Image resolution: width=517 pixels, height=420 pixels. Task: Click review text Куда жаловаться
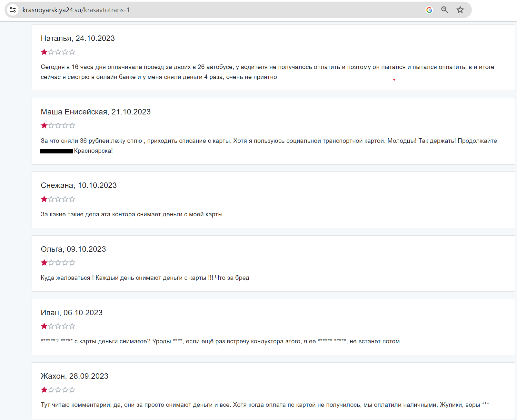[x=145, y=278]
